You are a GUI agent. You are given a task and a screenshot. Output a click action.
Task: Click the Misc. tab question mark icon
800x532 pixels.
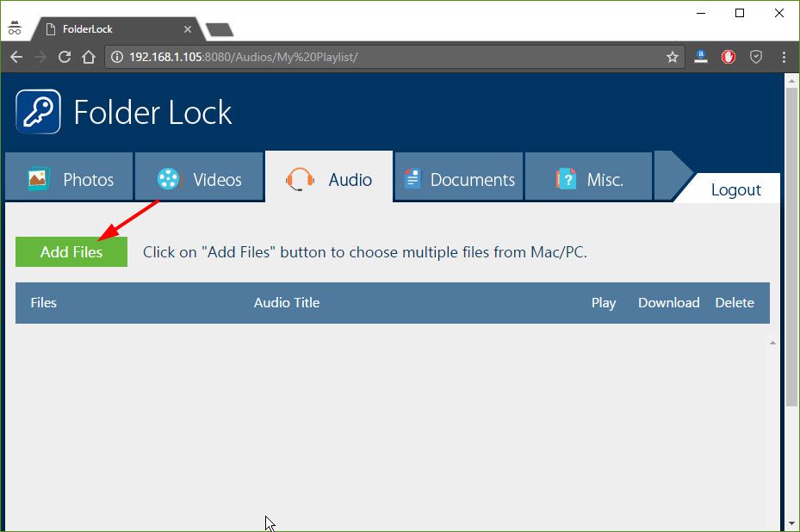[566, 179]
